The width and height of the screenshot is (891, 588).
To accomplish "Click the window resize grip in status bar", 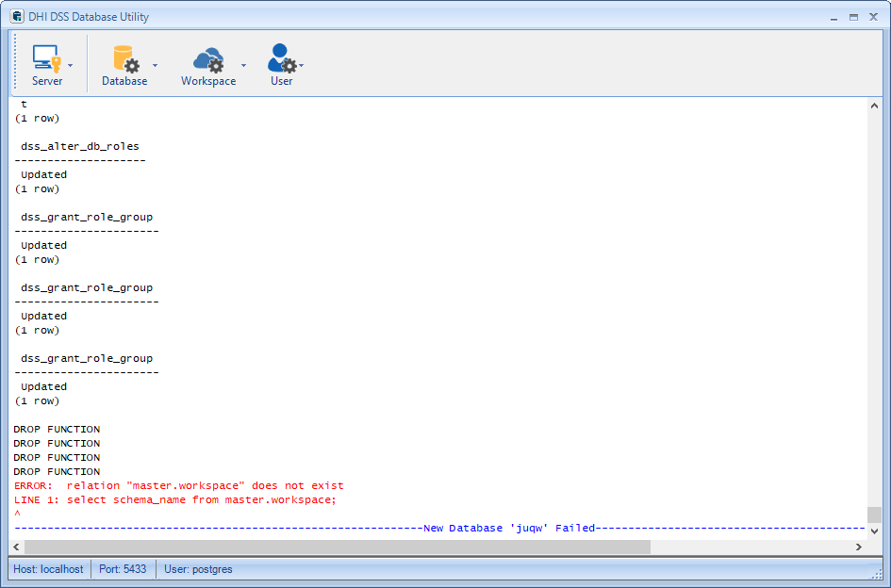I will (877, 574).
